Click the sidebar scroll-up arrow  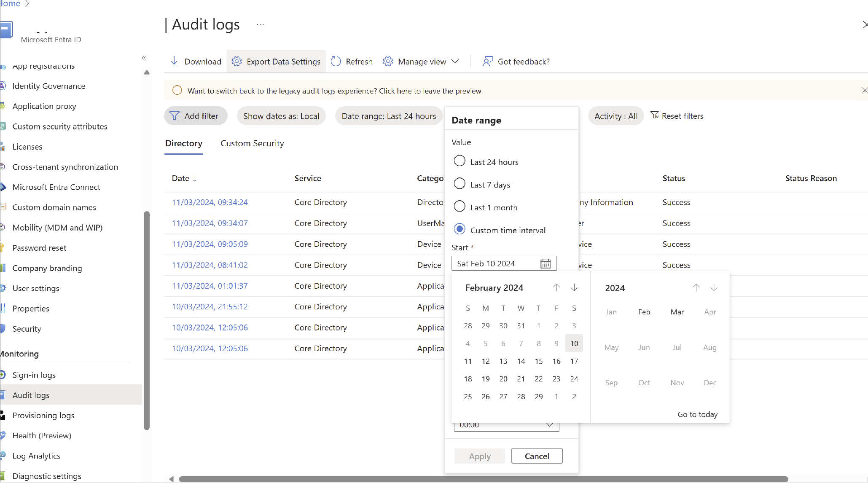point(147,72)
